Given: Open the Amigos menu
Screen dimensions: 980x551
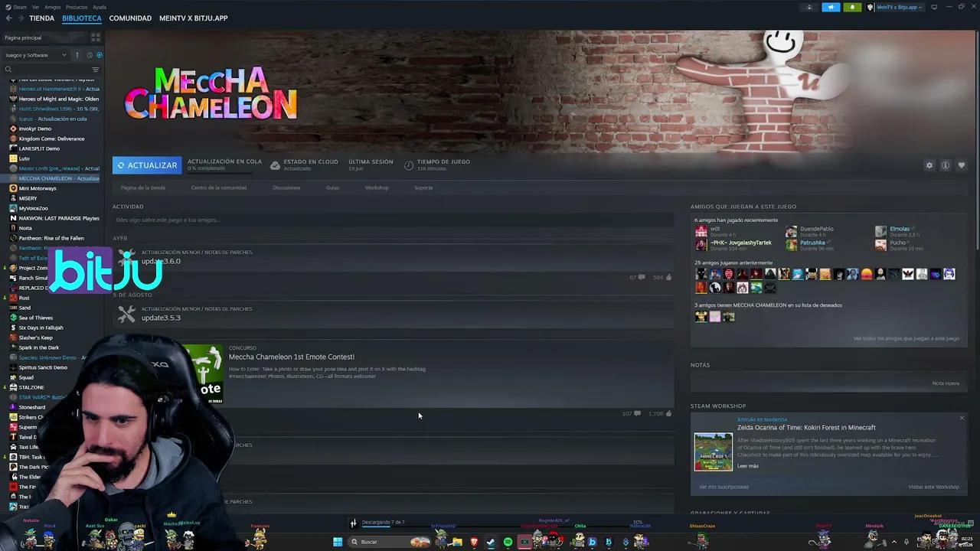Looking at the screenshot, I should click(x=53, y=7).
